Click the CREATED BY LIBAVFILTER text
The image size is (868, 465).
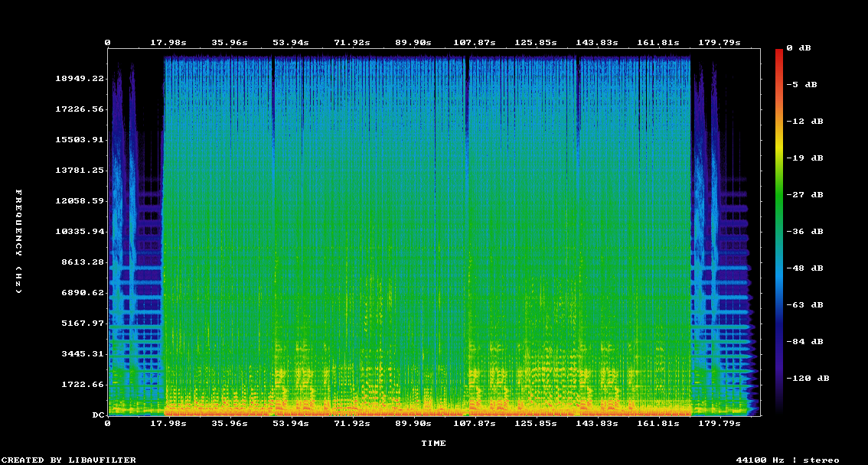point(70,460)
